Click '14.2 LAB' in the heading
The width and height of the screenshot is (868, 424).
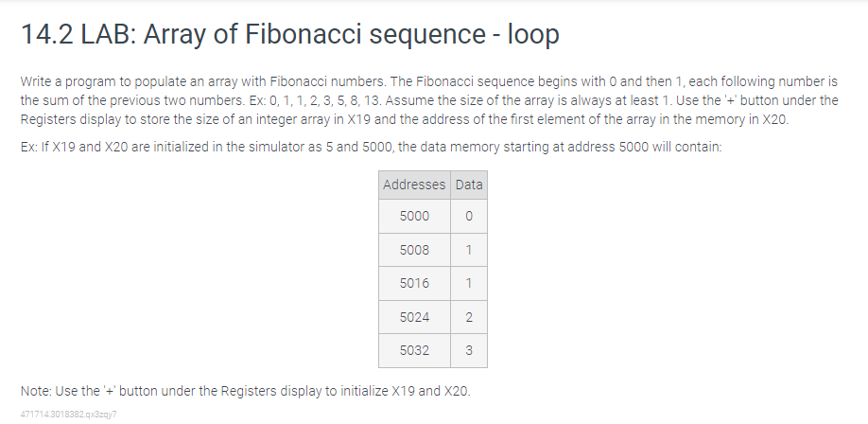coord(78,34)
